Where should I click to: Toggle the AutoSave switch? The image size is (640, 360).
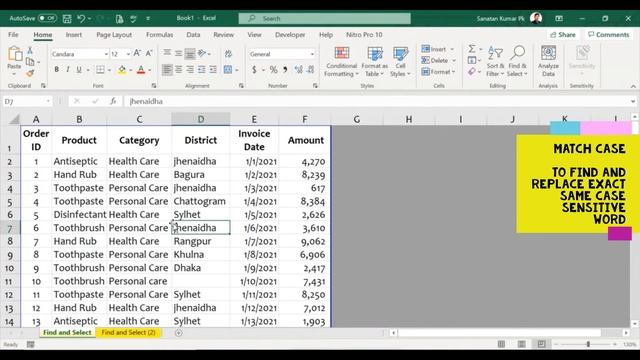pos(47,18)
